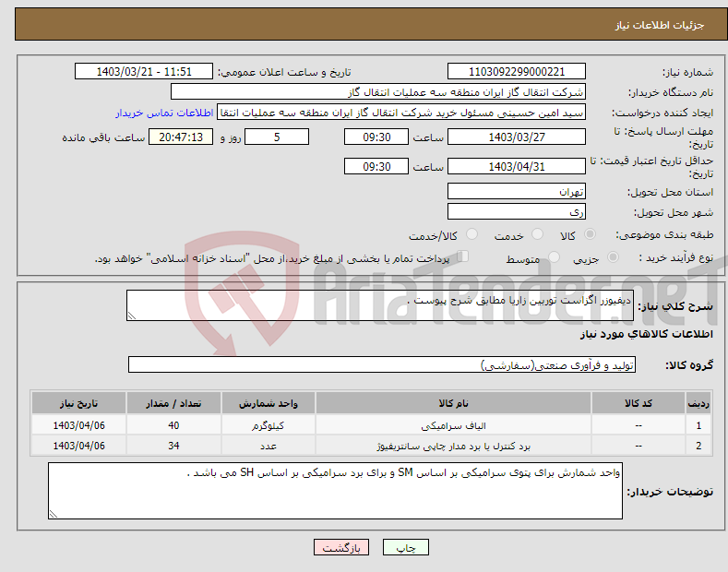Click row 1 need date 1403/04/06
728x572 pixels.
[x=78, y=425]
